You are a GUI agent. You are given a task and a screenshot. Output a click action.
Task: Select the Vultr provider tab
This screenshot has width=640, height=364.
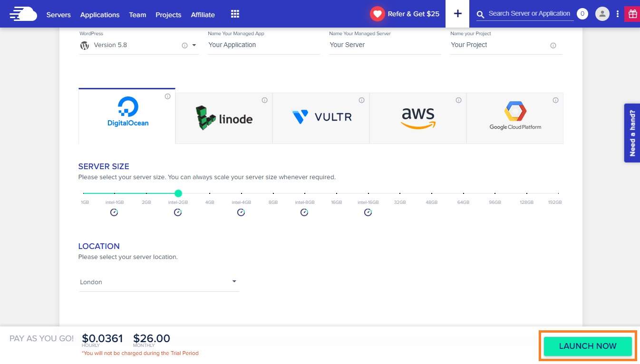click(321, 118)
